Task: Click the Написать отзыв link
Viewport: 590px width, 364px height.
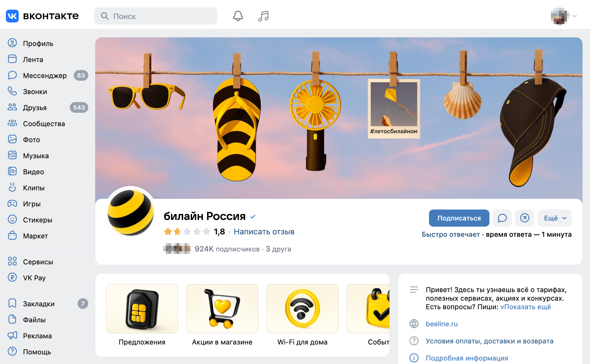Action: (264, 232)
